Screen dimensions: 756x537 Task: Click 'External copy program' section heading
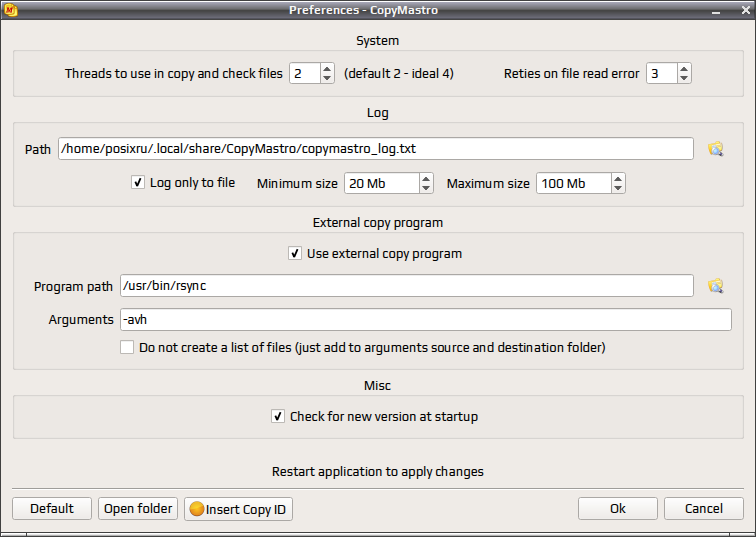378,223
